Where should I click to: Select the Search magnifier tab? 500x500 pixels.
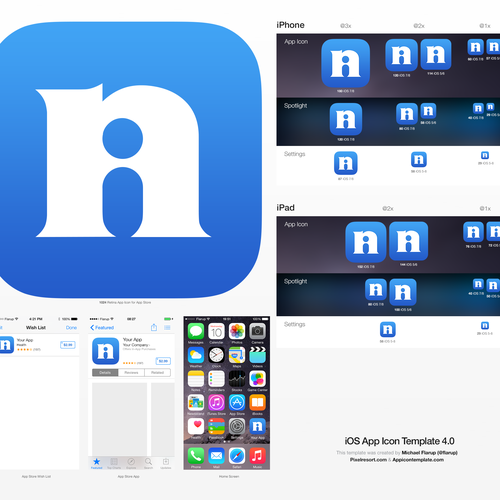[148, 463]
